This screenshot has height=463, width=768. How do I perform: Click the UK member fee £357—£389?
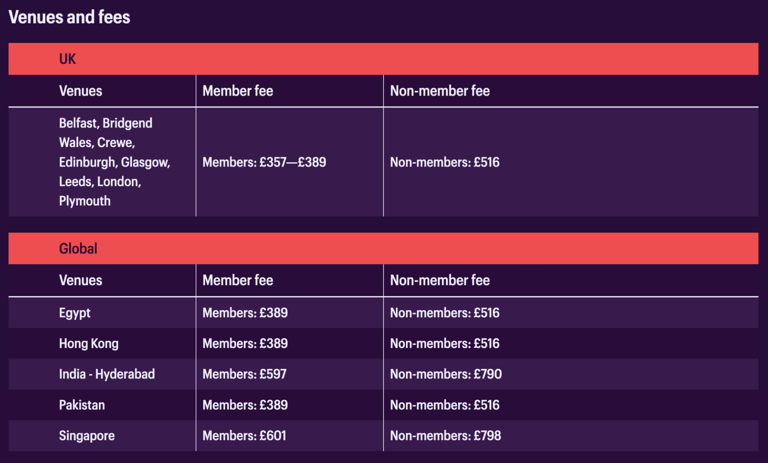(x=264, y=162)
